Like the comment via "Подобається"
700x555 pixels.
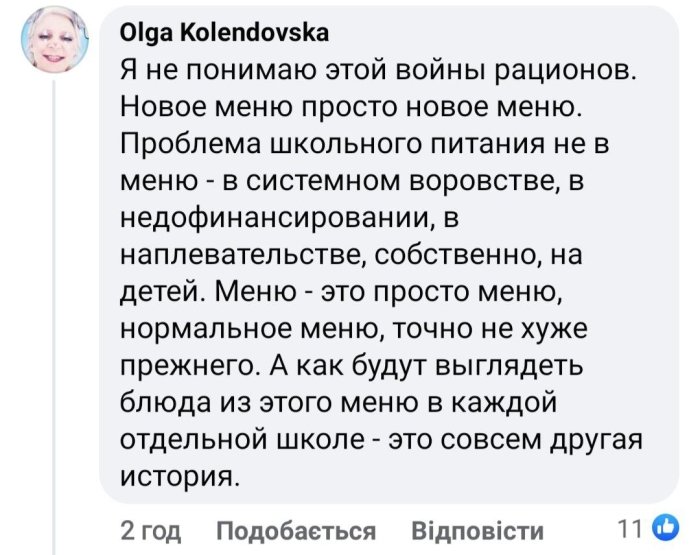(x=296, y=530)
